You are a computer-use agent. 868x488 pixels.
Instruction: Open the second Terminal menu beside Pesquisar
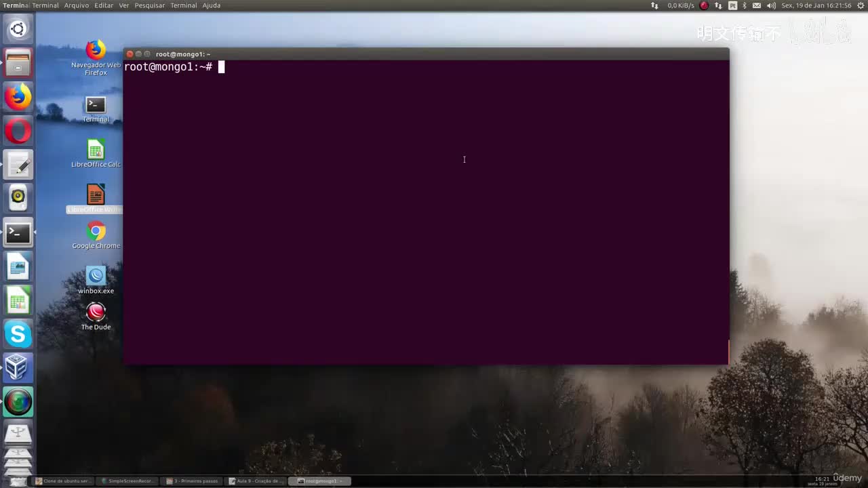(184, 5)
